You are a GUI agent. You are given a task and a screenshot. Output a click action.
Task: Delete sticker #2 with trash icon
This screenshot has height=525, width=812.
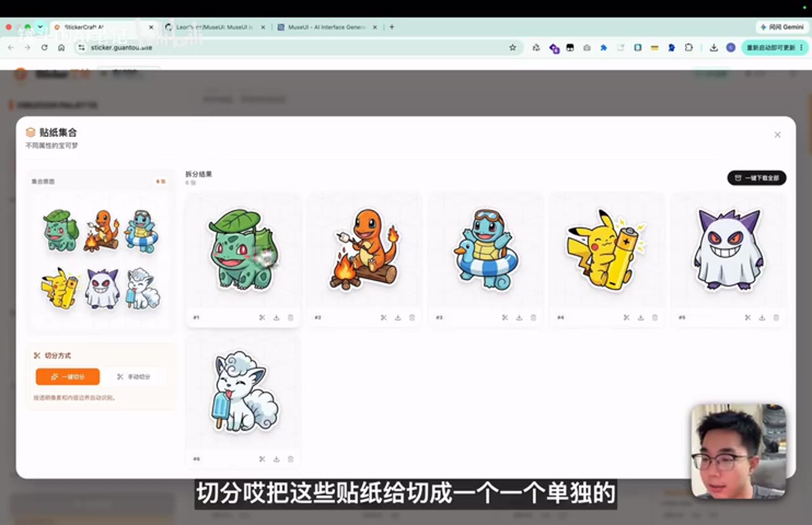click(x=412, y=318)
